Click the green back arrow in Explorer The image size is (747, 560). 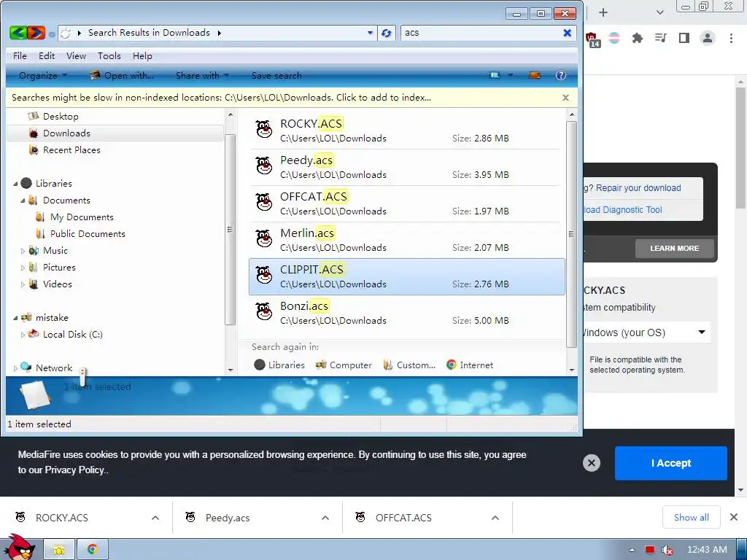coord(18,33)
